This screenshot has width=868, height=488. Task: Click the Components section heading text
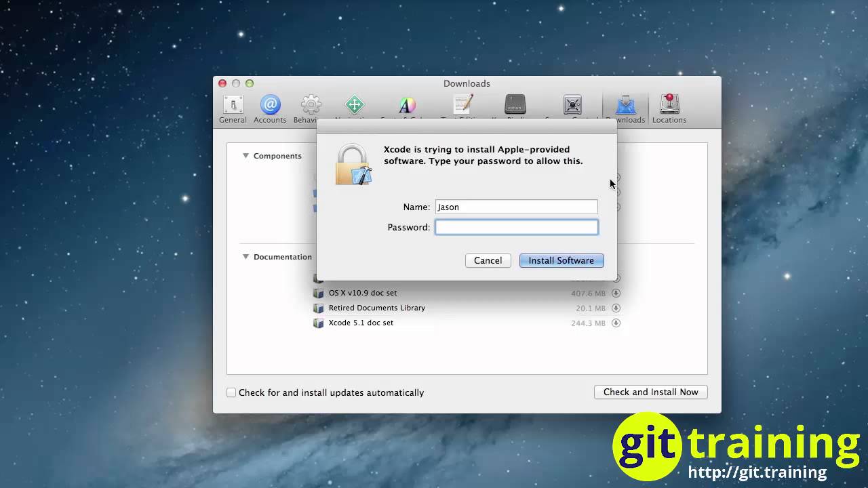(x=277, y=156)
